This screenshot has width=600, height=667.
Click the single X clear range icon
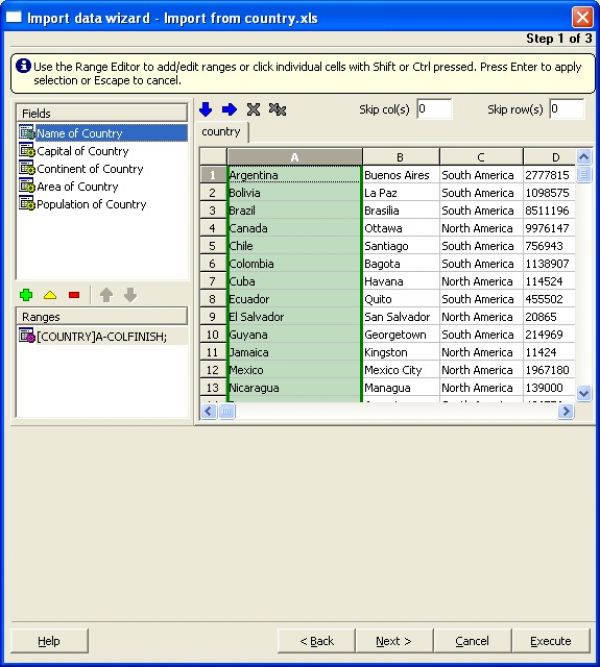[253, 110]
